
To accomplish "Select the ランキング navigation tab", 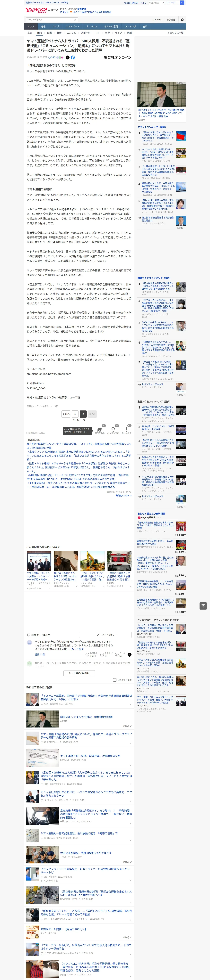I will click(x=130, y=27).
